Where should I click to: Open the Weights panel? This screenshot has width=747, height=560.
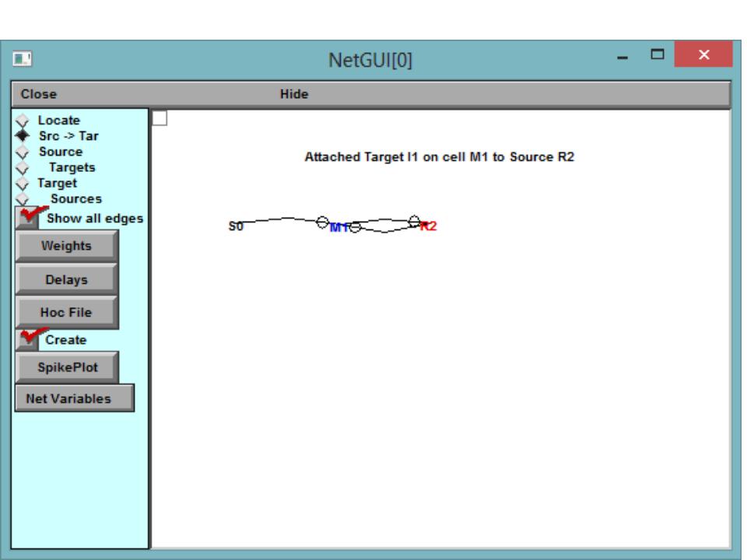[67, 246]
